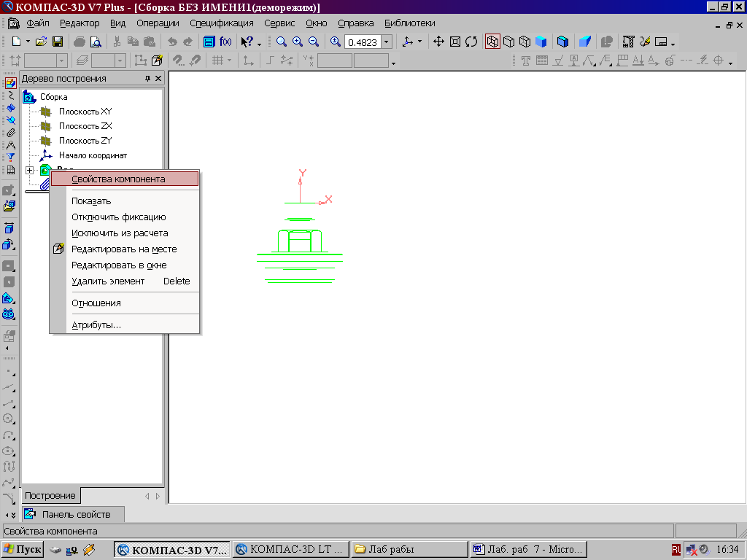Switch to thin hidden lines display

tap(525, 42)
